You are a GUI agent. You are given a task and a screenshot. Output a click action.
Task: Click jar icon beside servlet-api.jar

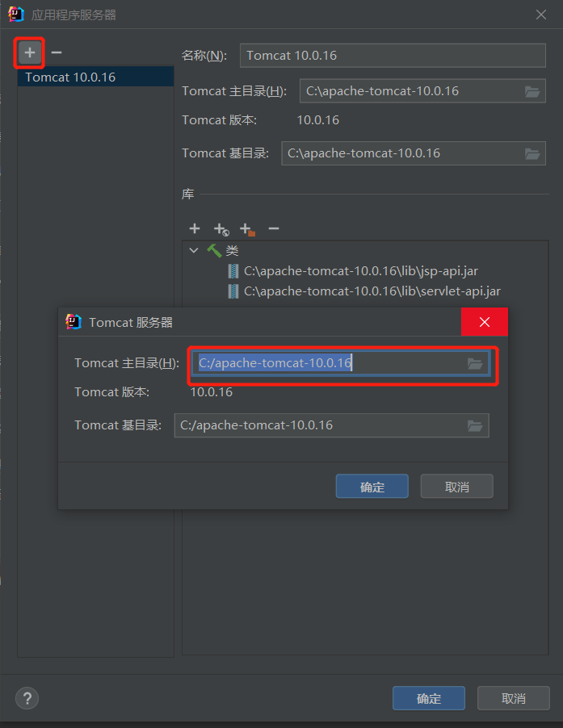tap(233, 291)
